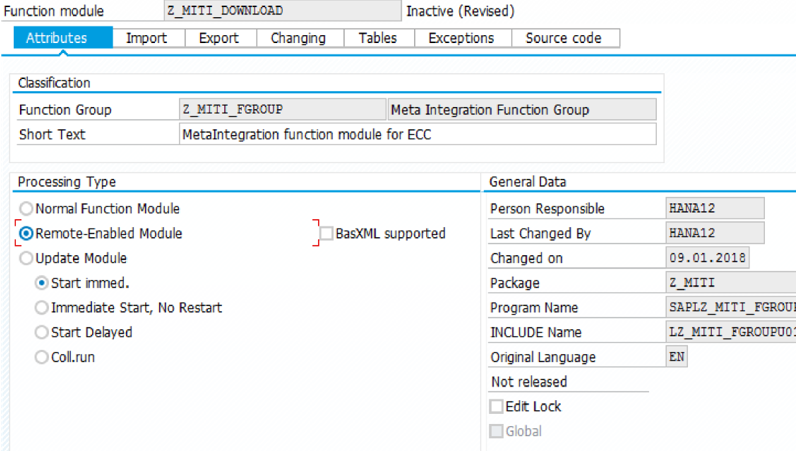This screenshot has width=807, height=451.
Task: Click the Function module name field
Action: [281, 12]
